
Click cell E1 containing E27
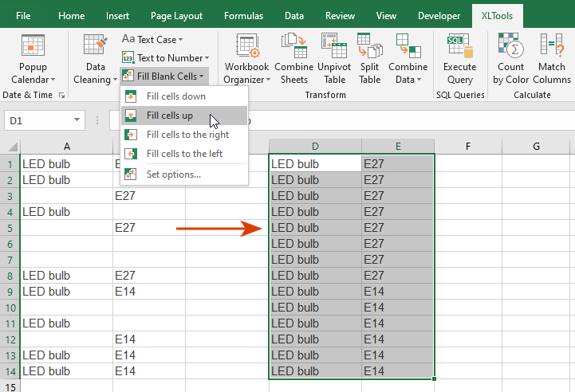(398, 164)
